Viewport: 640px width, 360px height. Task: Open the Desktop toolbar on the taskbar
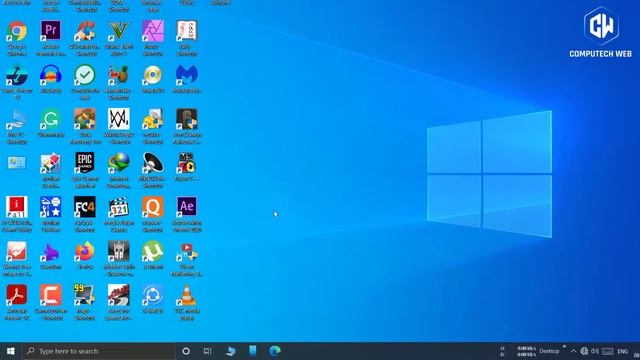549,351
